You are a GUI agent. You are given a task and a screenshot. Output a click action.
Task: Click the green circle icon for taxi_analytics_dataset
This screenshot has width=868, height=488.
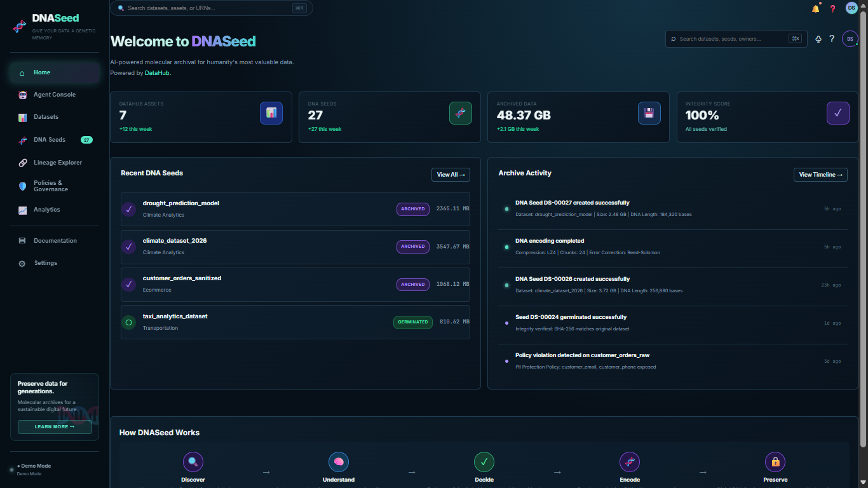click(129, 322)
